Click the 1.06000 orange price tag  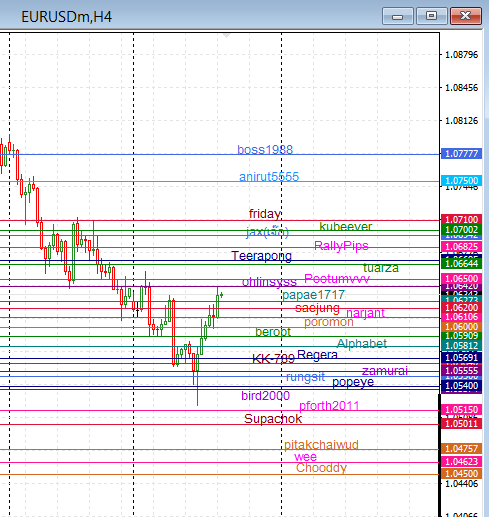click(461, 327)
